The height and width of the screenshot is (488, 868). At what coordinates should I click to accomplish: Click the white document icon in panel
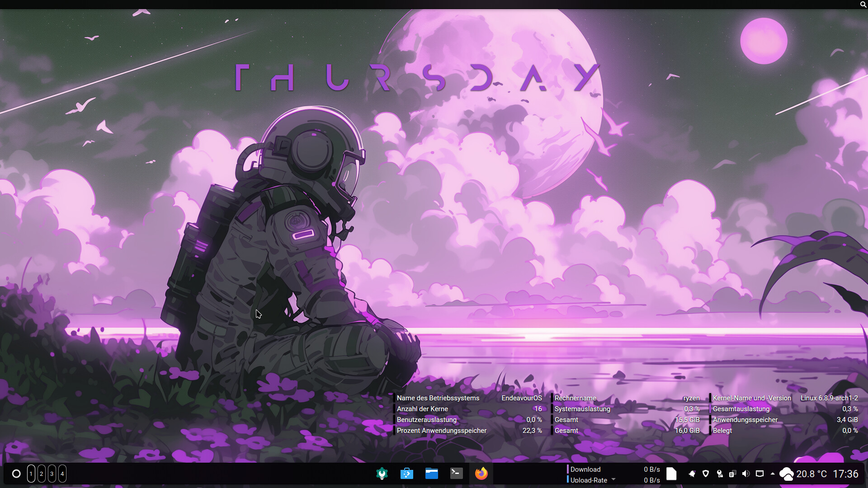tap(671, 474)
